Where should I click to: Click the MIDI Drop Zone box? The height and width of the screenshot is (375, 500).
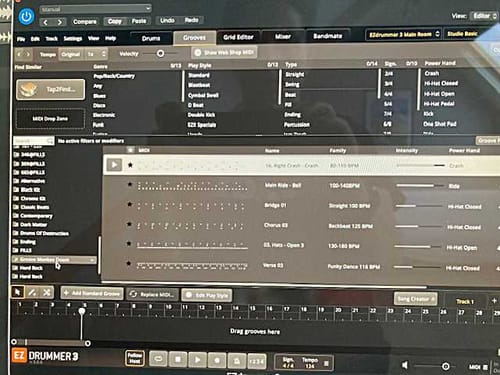(x=50, y=119)
